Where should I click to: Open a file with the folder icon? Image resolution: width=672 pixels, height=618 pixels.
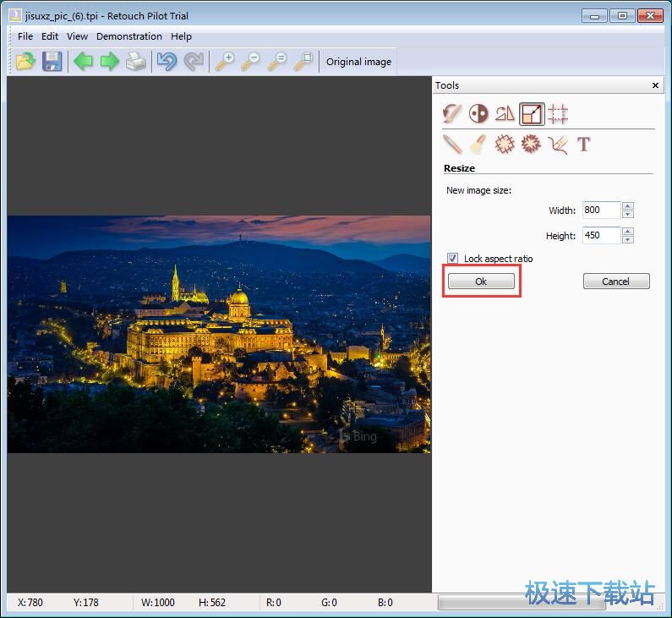click(x=25, y=62)
